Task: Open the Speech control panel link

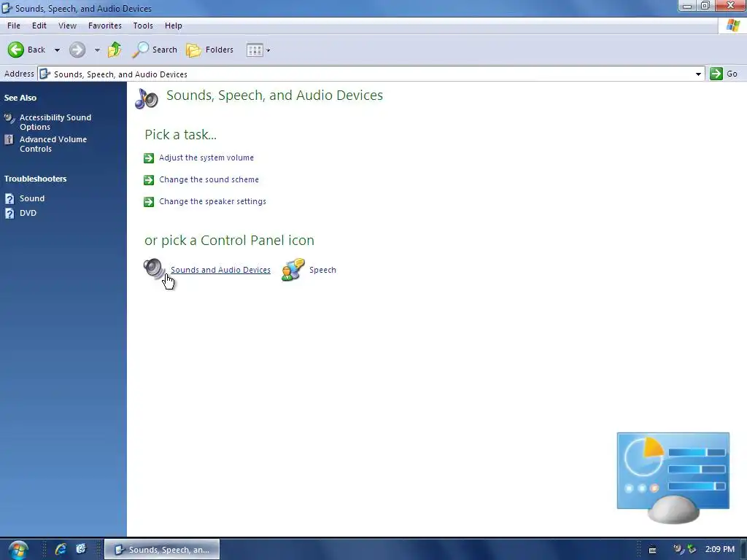Action: pos(322,270)
